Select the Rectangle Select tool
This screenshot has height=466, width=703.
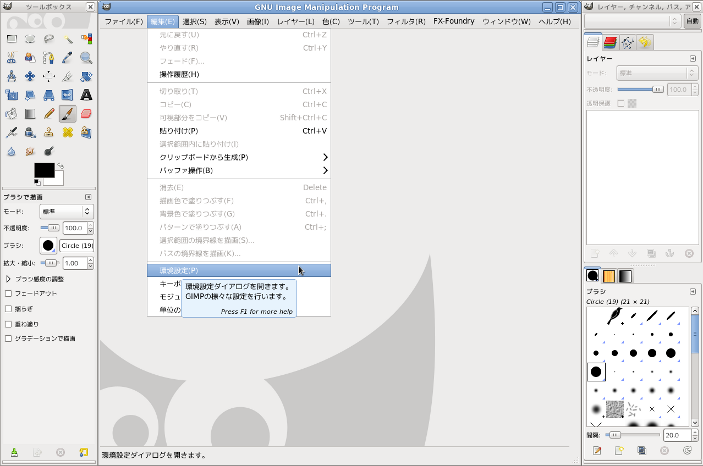(12, 39)
